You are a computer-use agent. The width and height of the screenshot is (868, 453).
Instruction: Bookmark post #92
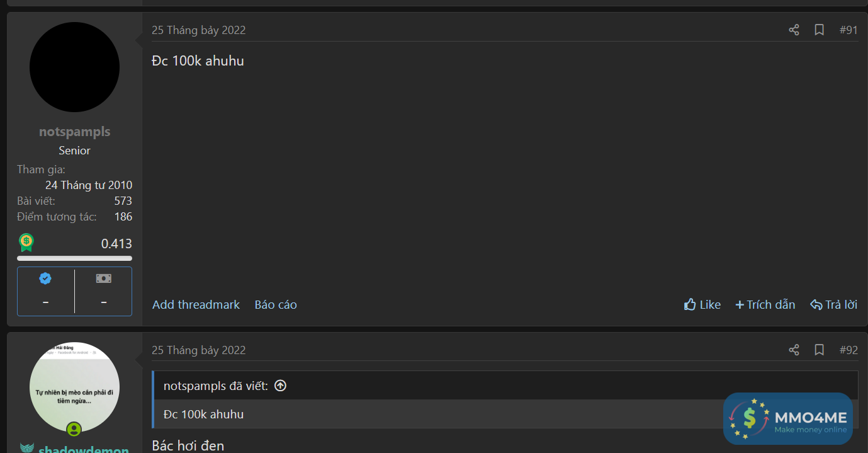(819, 350)
